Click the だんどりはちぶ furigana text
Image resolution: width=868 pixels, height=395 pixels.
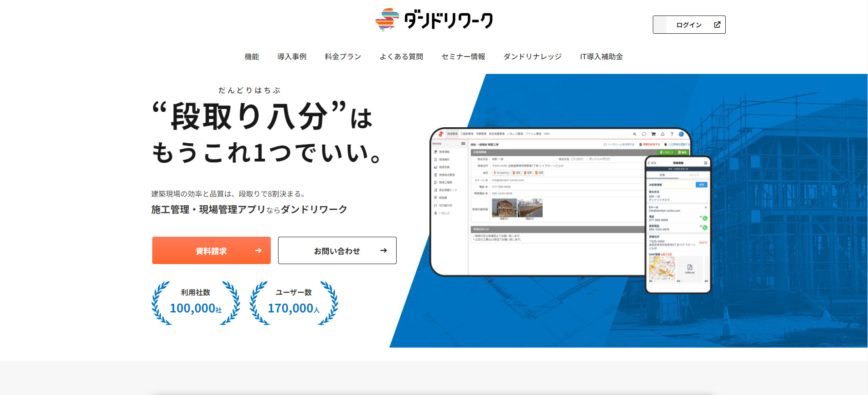click(249, 90)
